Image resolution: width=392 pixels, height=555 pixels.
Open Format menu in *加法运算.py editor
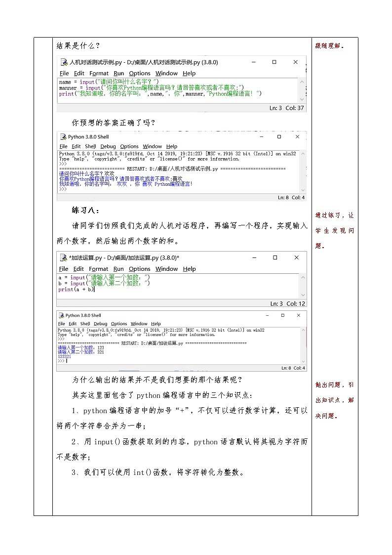(99, 269)
